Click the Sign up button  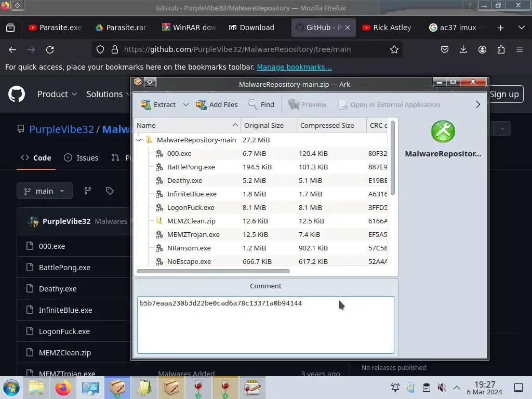pyautogui.click(x=504, y=95)
